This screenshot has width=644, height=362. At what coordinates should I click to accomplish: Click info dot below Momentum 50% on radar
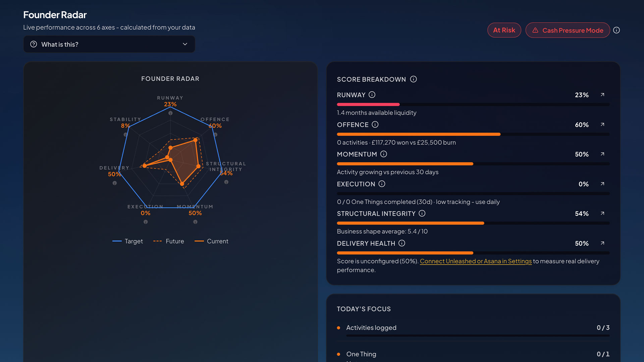(x=195, y=222)
